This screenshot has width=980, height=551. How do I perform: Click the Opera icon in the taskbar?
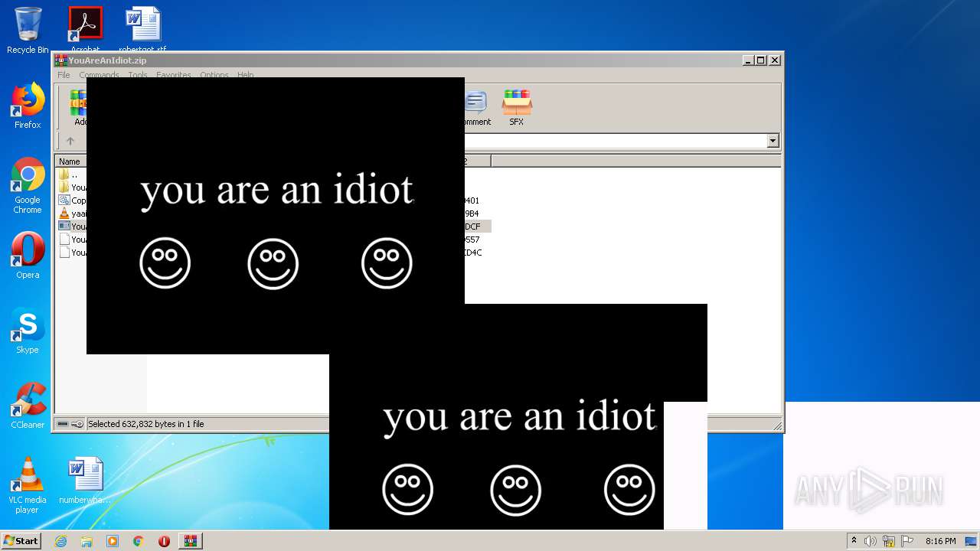[164, 541]
